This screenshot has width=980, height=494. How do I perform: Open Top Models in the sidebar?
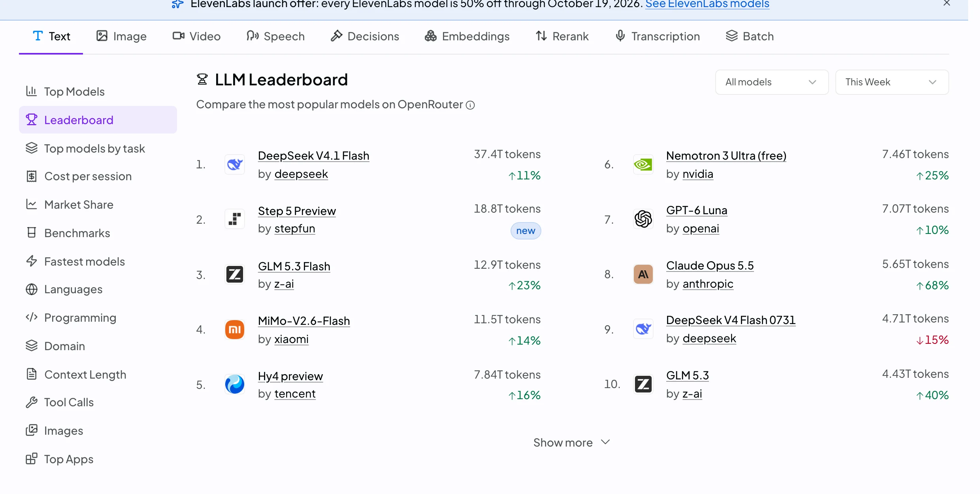coord(98,92)
